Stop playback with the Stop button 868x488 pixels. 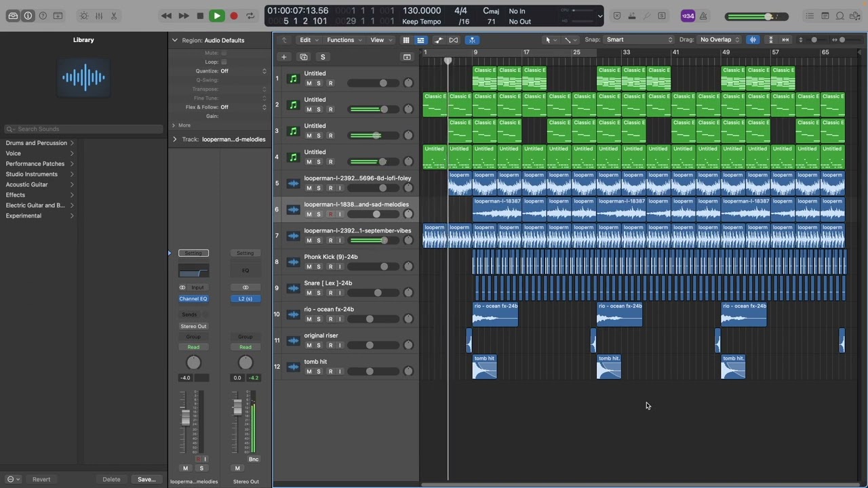click(200, 16)
